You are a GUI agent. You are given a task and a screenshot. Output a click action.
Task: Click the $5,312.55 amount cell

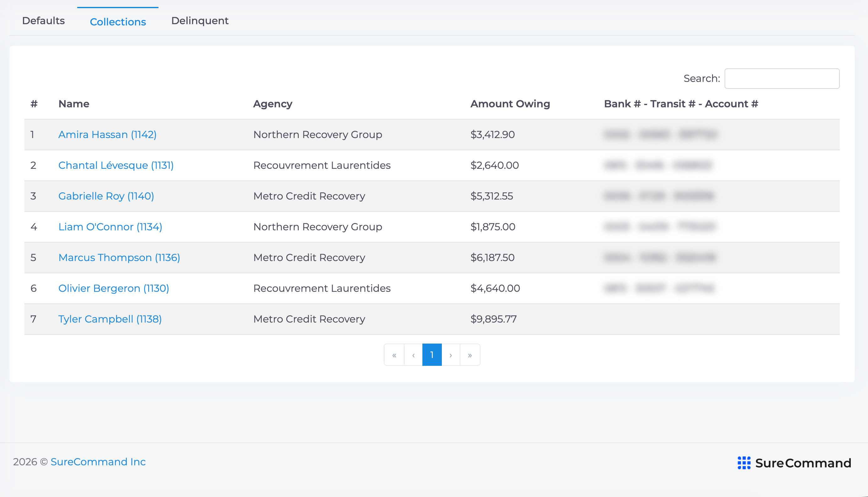[492, 196]
